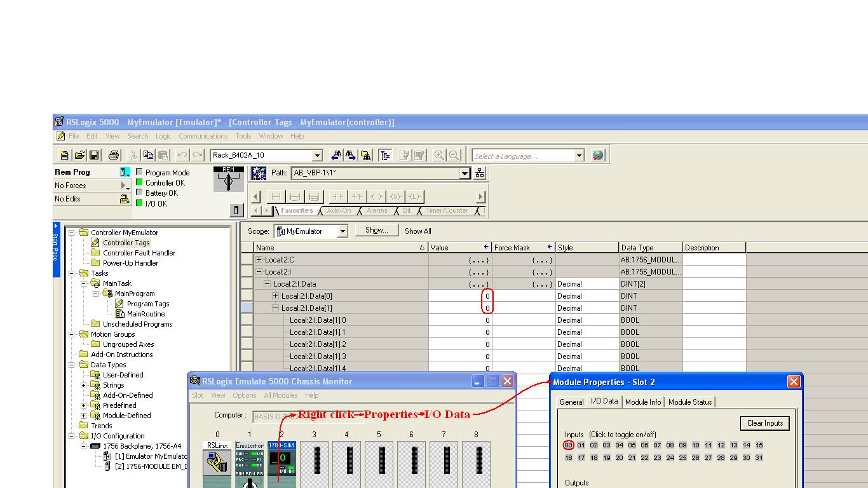Click the Print toolbar icon
868x488 pixels.
pyautogui.click(x=114, y=155)
